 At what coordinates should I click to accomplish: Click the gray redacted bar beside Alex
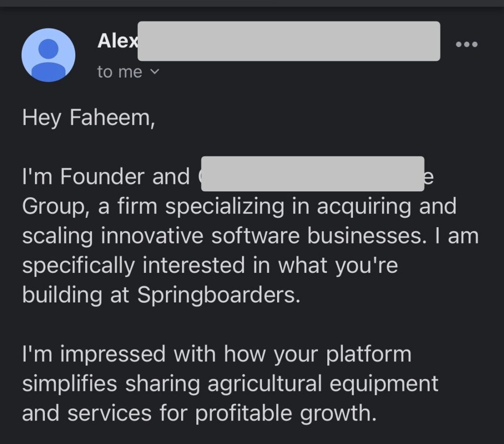288,41
